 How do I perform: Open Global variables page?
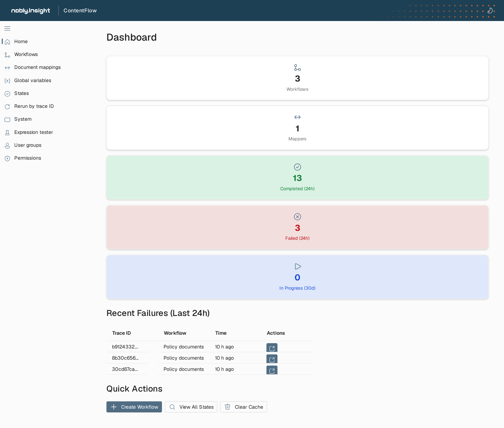pyautogui.click(x=33, y=80)
